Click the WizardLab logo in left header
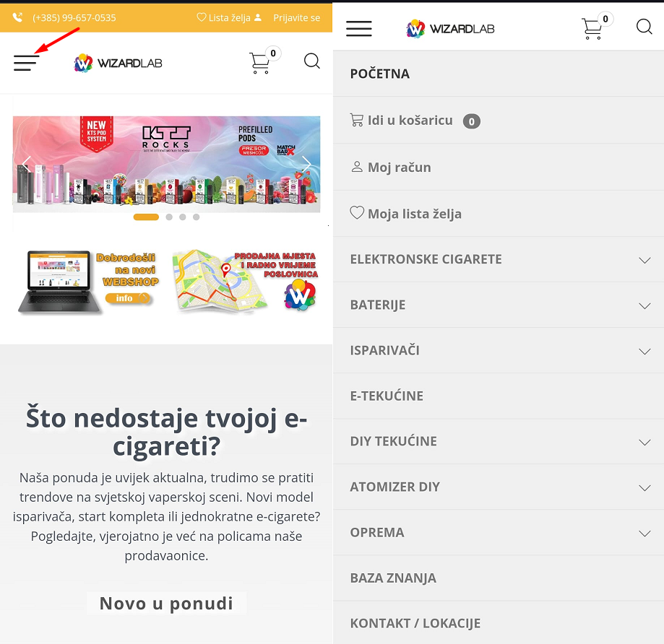This screenshot has height=644, width=664. [x=118, y=63]
